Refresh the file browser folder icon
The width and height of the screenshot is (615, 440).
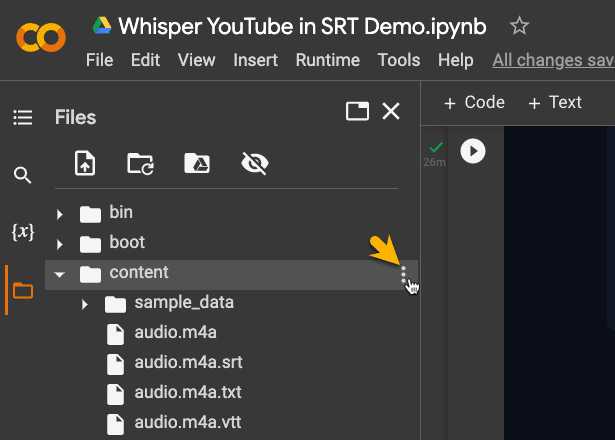[140, 164]
